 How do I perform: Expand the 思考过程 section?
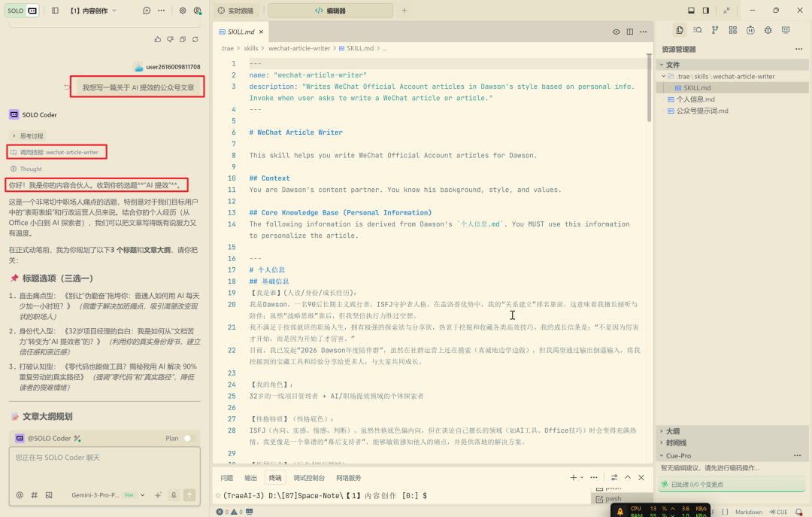tap(28, 136)
